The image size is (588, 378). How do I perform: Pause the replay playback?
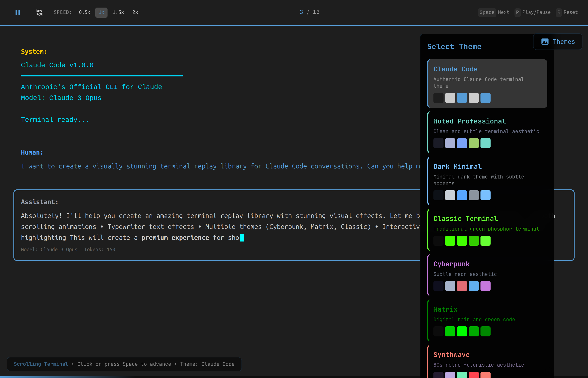click(x=17, y=12)
